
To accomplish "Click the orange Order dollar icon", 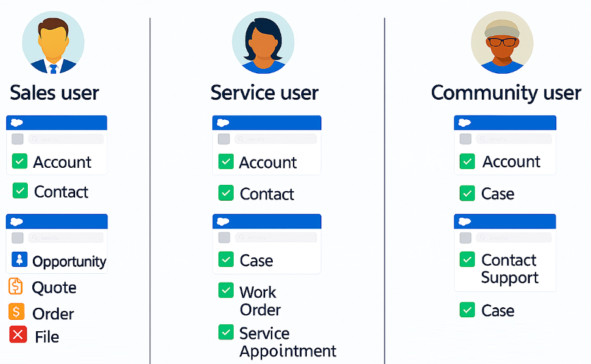I will pyautogui.click(x=16, y=312).
